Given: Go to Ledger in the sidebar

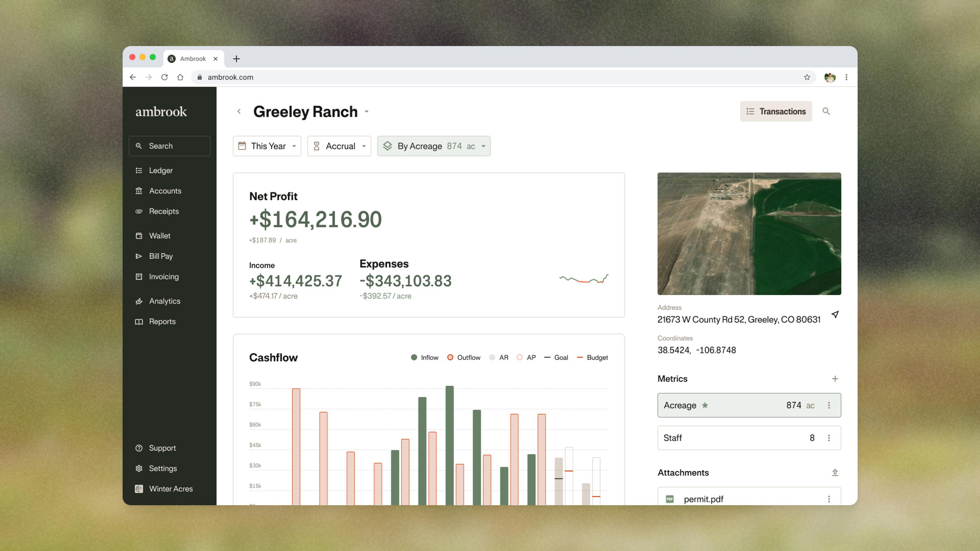Looking at the screenshot, I should click(x=161, y=170).
